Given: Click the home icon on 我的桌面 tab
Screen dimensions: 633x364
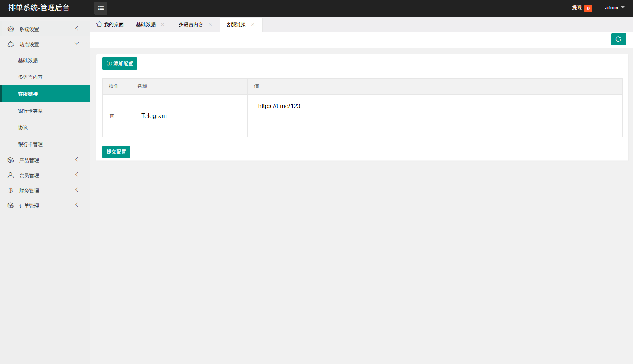Looking at the screenshot, I should click(99, 24).
